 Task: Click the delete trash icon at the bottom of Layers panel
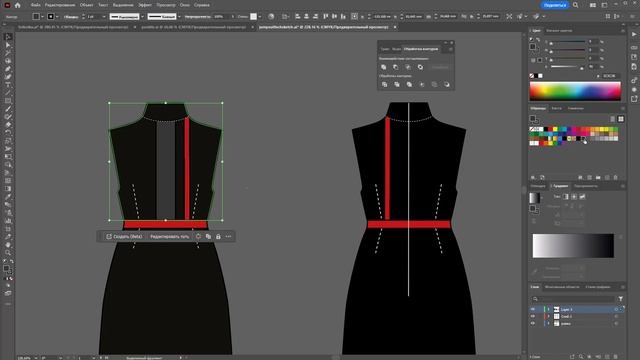click(x=616, y=357)
